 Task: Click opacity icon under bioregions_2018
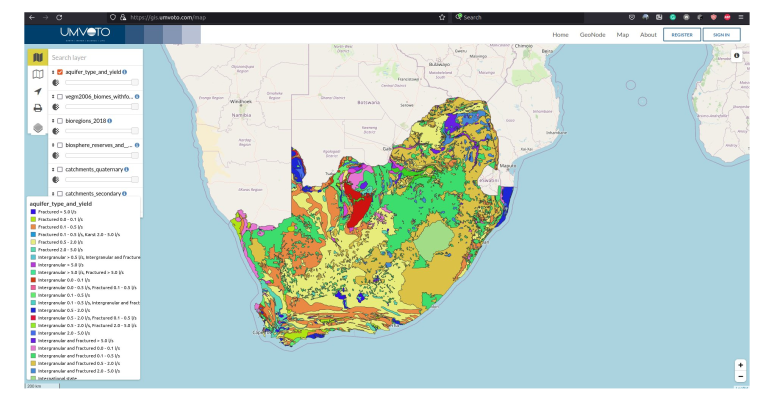pyautogui.click(x=56, y=131)
